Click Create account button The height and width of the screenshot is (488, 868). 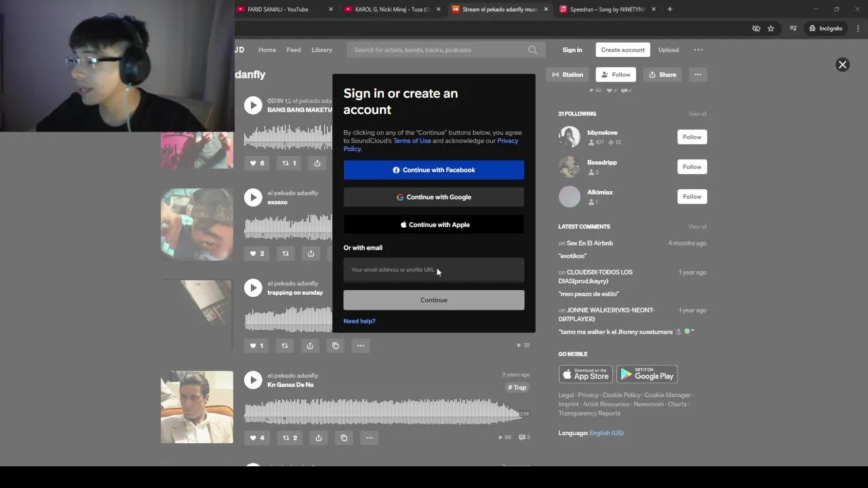pos(623,49)
